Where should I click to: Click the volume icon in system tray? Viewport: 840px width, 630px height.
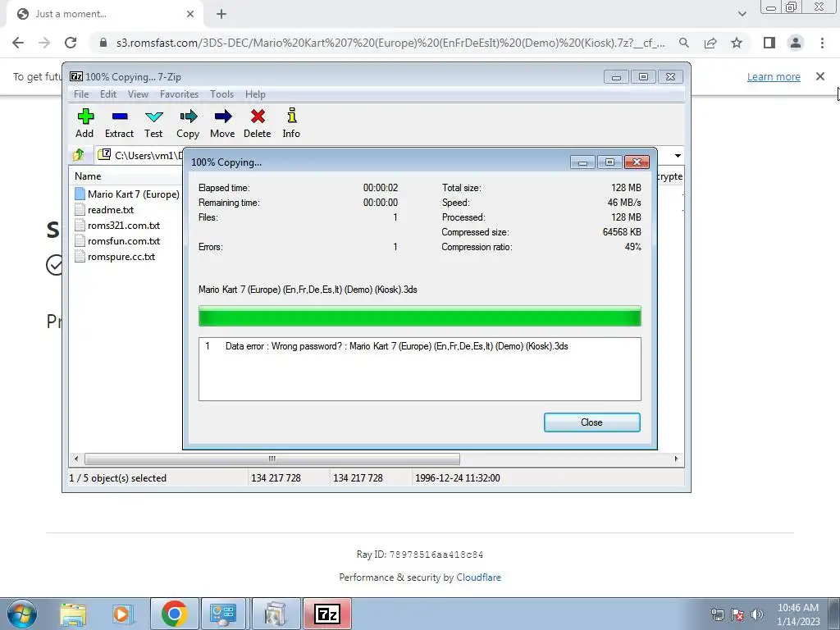757,614
